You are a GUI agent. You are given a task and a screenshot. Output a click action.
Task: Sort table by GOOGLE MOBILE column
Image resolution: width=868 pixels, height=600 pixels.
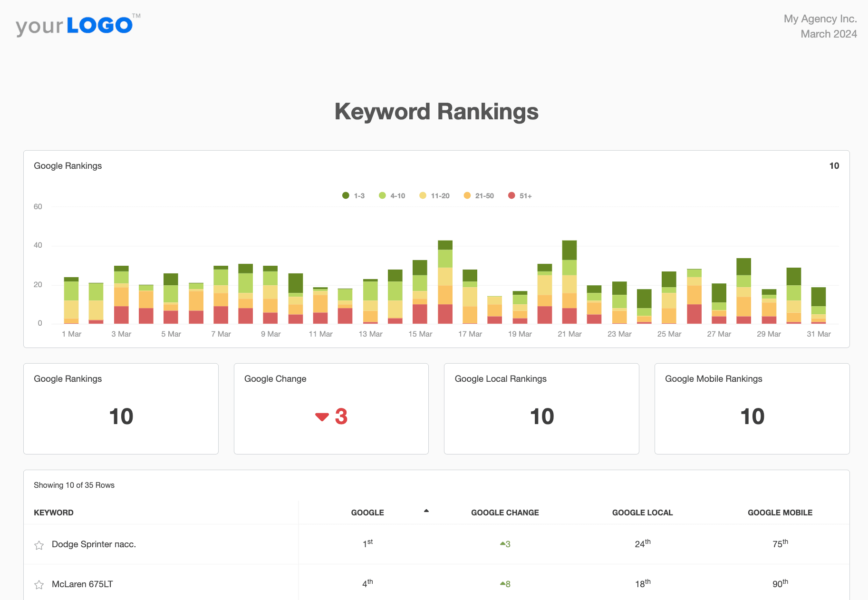coord(780,513)
